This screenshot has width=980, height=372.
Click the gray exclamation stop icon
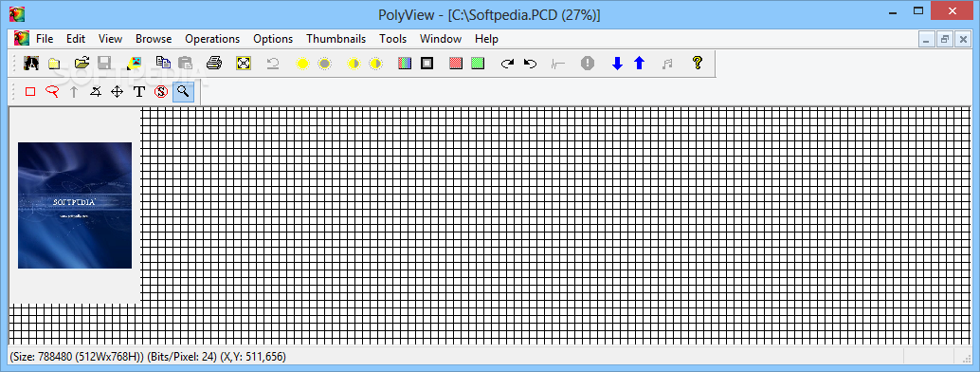coord(588,63)
